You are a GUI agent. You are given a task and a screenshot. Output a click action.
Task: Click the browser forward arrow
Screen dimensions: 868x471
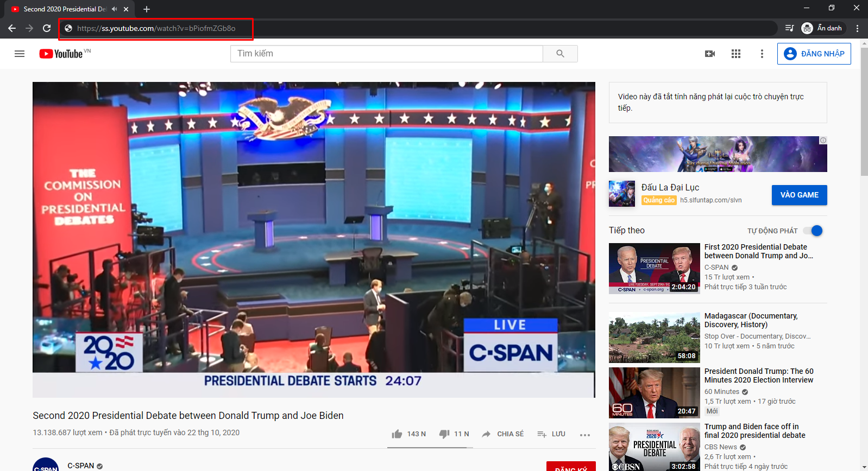29,28
